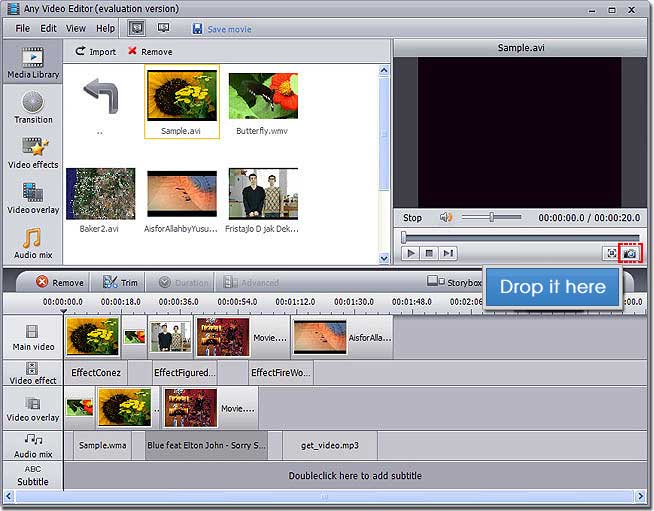Image resolution: width=654 pixels, height=511 pixels.
Task: Open the Video effects panel
Action: click(x=33, y=153)
